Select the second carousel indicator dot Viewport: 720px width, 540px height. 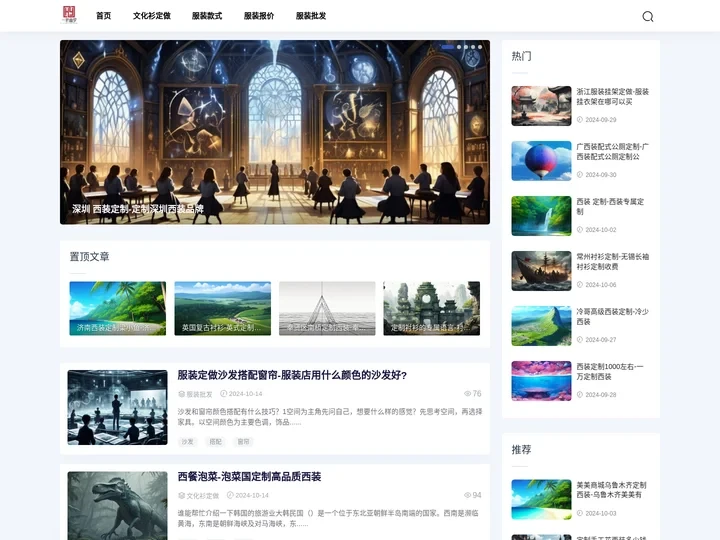[x=459, y=47]
